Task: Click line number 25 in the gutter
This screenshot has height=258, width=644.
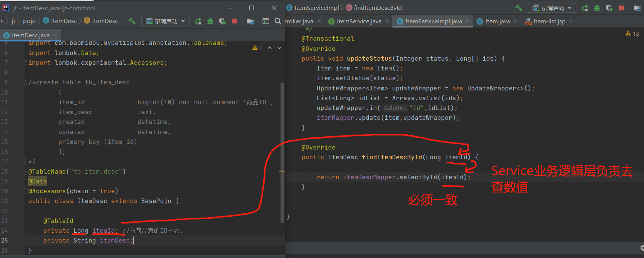Action: tap(5, 240)
